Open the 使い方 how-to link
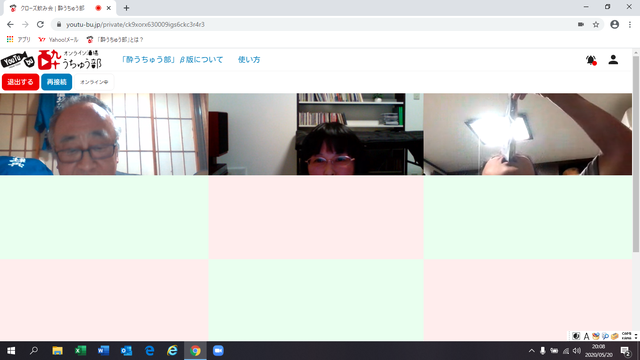 coord(249,60)
